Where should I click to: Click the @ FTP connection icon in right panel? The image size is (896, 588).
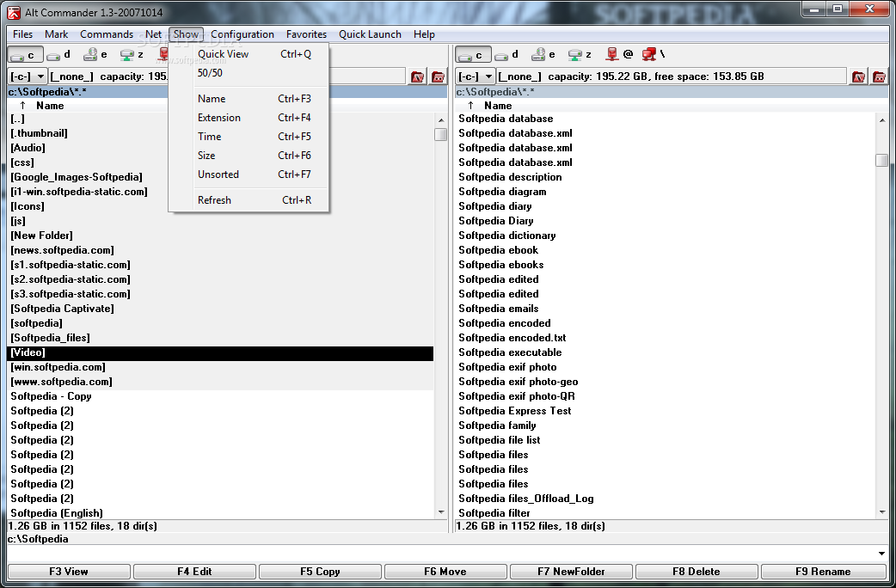pyautogui.click(x=619, y=54)
